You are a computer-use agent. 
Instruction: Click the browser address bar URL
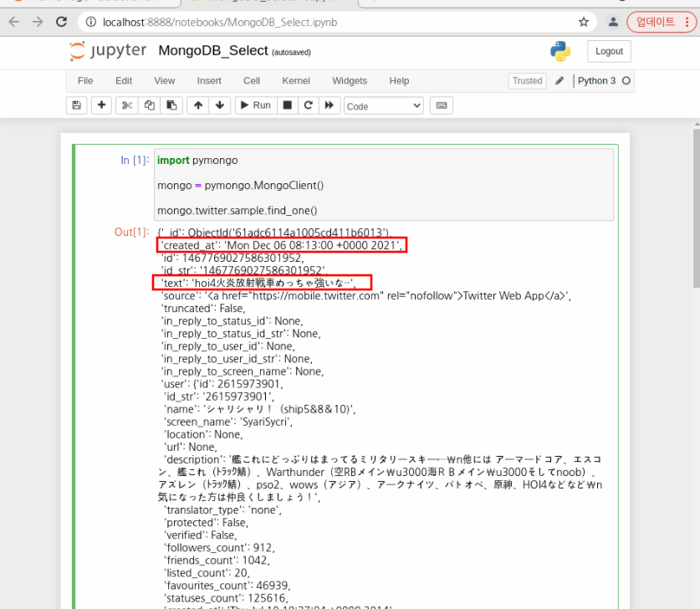(220, 23)
